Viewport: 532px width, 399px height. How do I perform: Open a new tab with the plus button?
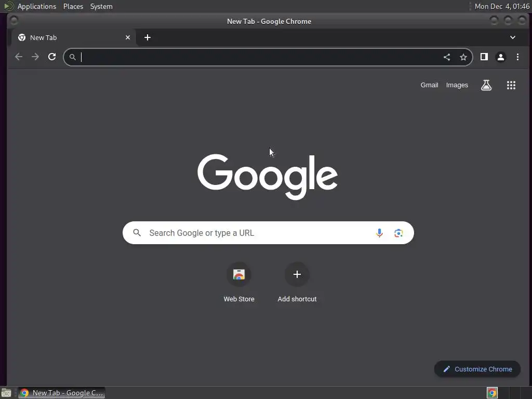[x=147, y=37]
